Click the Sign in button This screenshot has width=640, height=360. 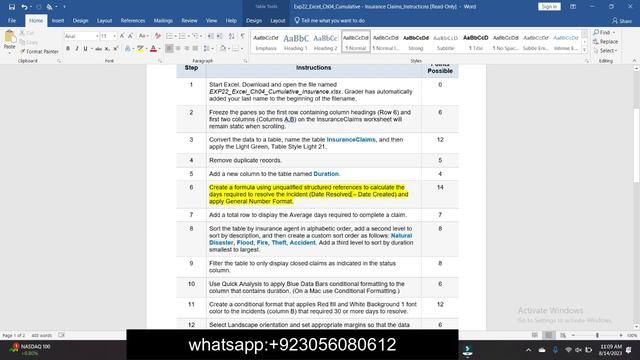pyautogui.click(x=549, y=7)
